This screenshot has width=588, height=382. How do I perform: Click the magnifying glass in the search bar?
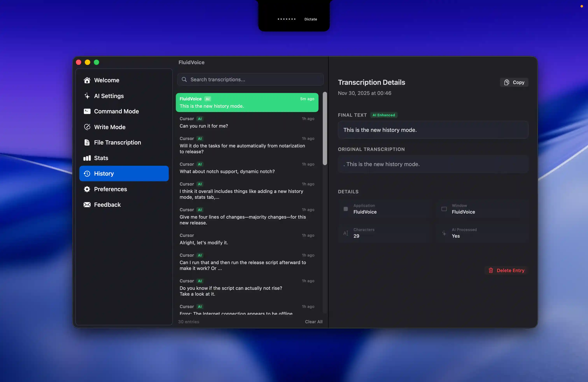184,79
